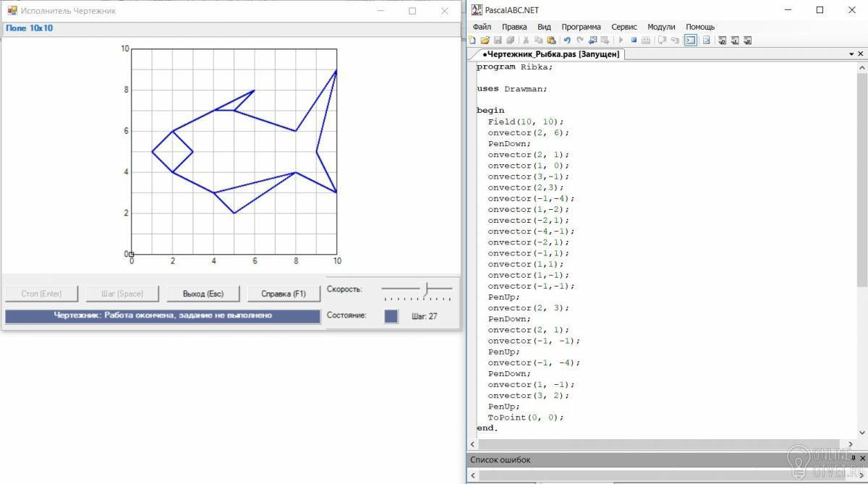Viewport: 868px width, 484px height.
Task: Click the Состояние state color indicator
Action: 391,316
